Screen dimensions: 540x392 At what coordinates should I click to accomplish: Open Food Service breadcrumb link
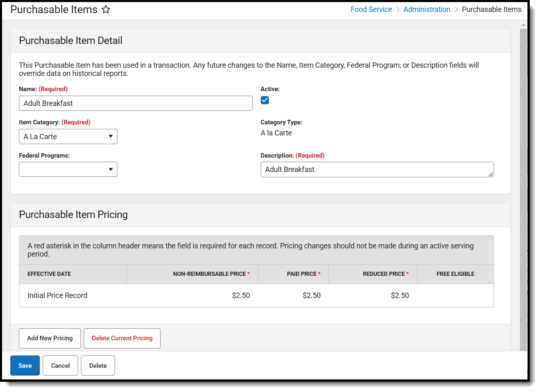371,9
